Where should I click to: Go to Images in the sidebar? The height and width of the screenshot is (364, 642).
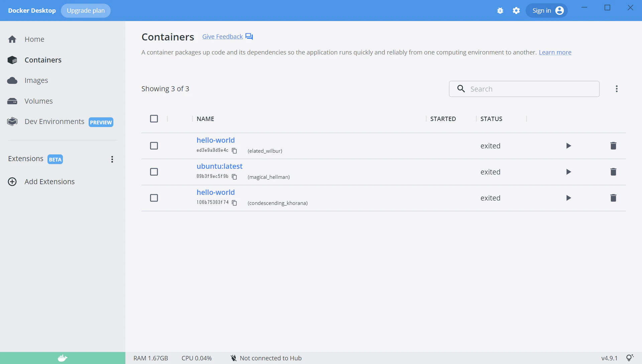pyautogui.click(x=36, y=81)
